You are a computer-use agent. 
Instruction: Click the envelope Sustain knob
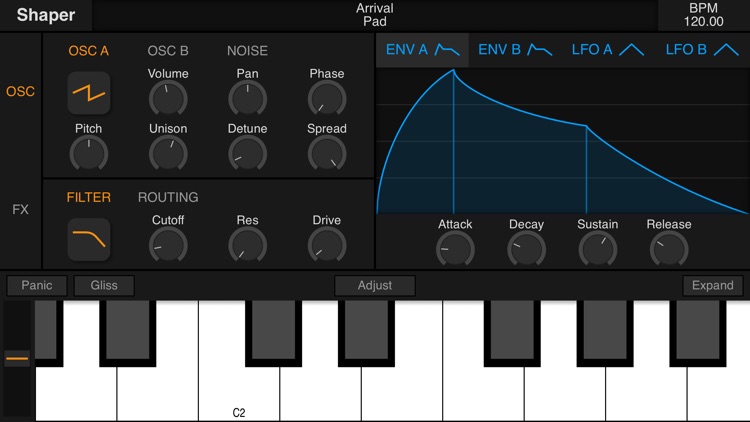(597, 249)
